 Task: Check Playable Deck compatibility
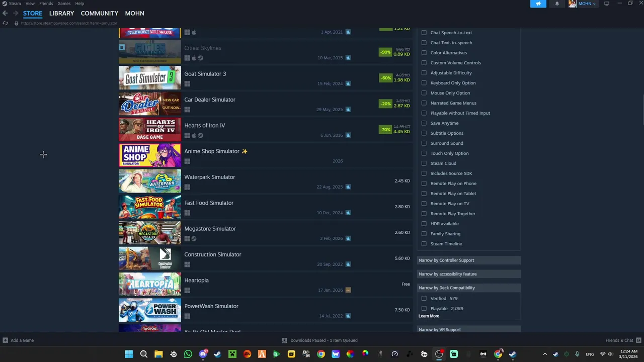click(x=424, y=309)
